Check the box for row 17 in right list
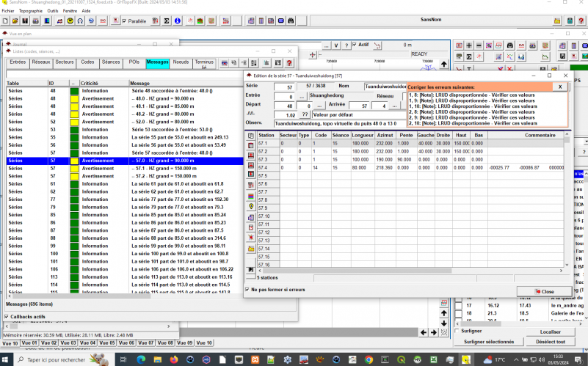 tap(458, 305)
